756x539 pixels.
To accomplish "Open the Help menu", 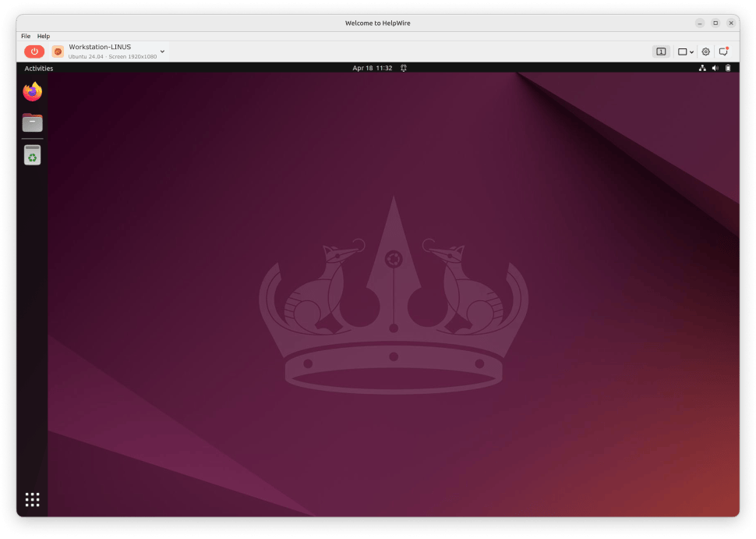I will point(44,36).
